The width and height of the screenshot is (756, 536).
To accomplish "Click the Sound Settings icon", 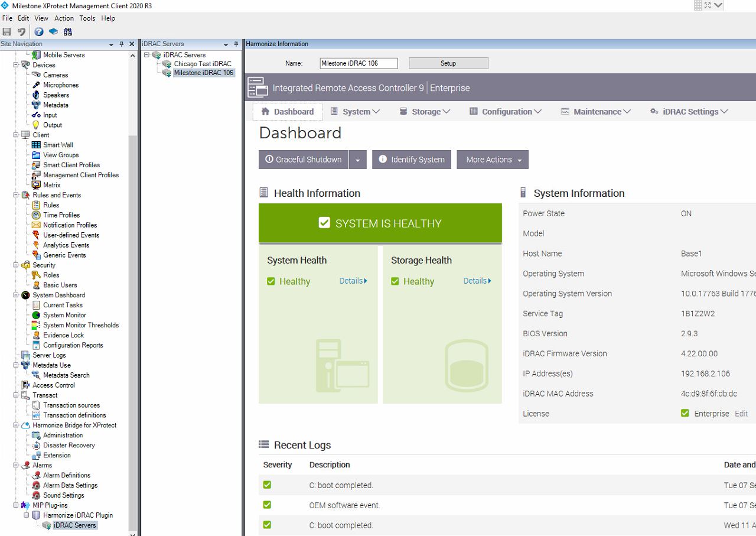I will click(37, 495).
